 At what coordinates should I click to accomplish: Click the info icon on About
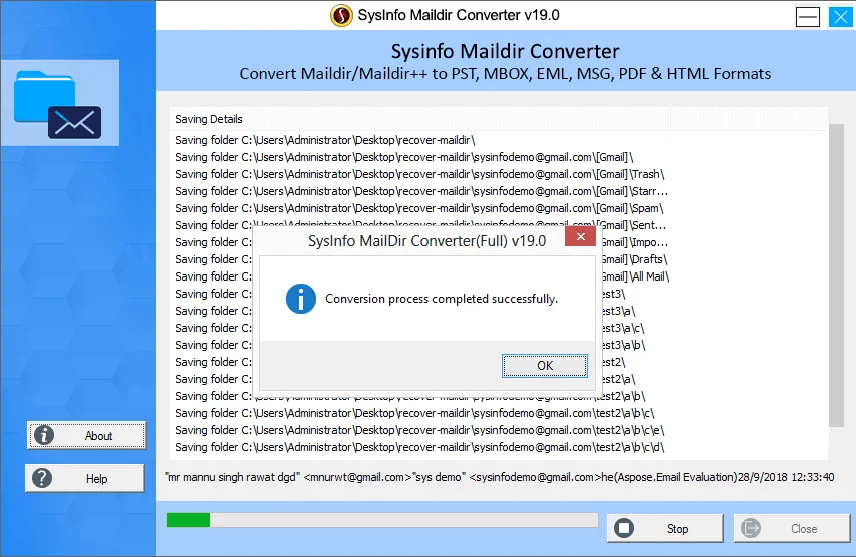point(44,435)
